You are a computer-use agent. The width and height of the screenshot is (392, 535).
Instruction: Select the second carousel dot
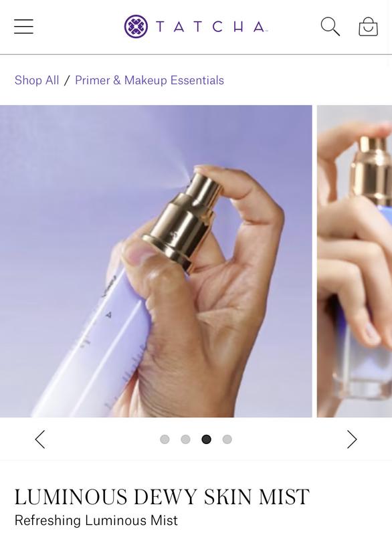(x=185, y=439)
